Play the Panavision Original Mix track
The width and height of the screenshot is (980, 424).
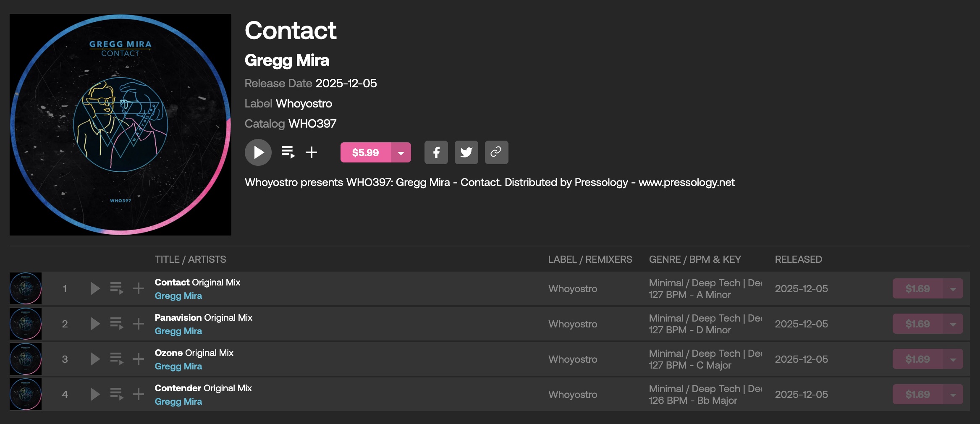95,324
